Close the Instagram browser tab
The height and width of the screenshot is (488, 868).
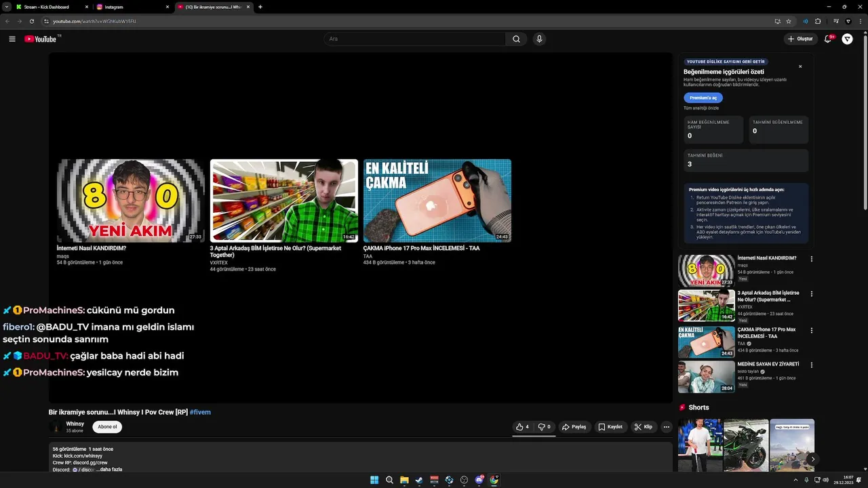click(x=167, y=7)
